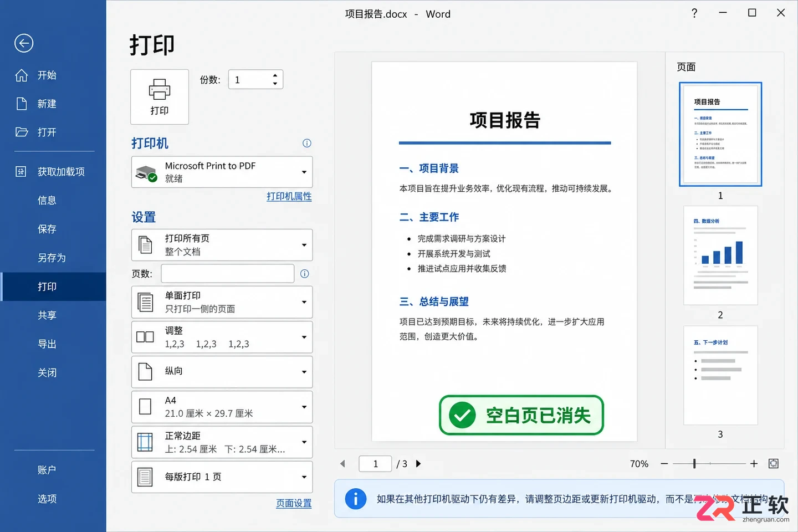The height and width of the screenshot is (532, 798).
Task: Click the zoom to page icon
Action: [774, 464]
